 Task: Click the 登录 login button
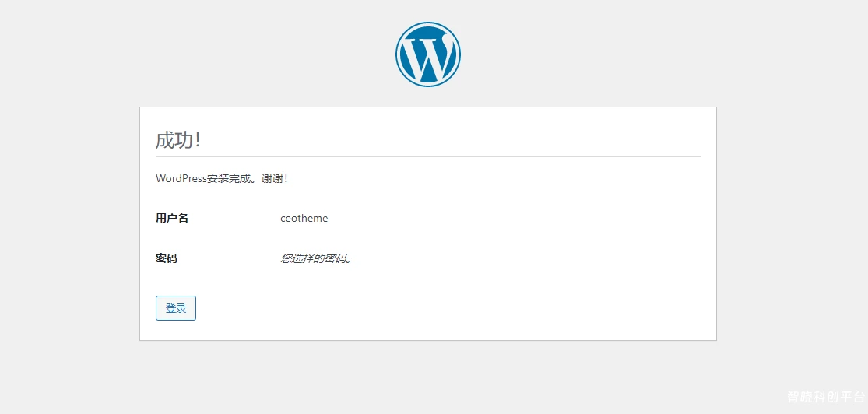click(176, 308)
